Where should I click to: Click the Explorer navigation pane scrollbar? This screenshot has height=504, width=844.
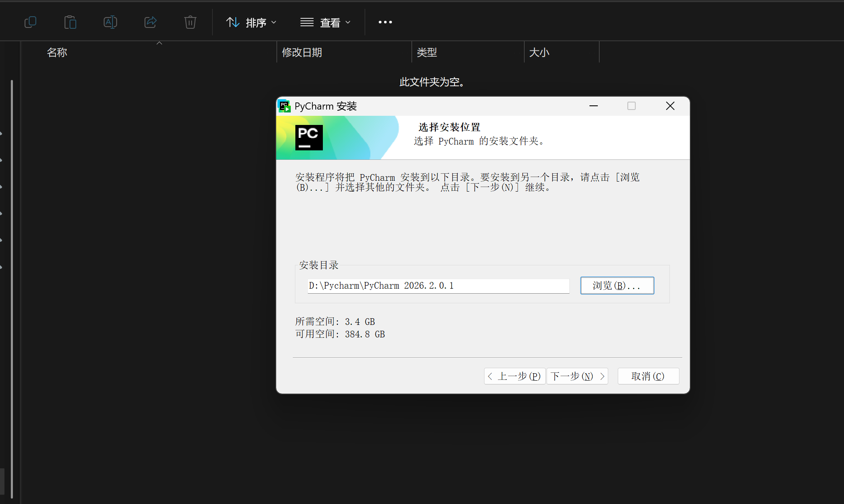[x=12, y=289]
